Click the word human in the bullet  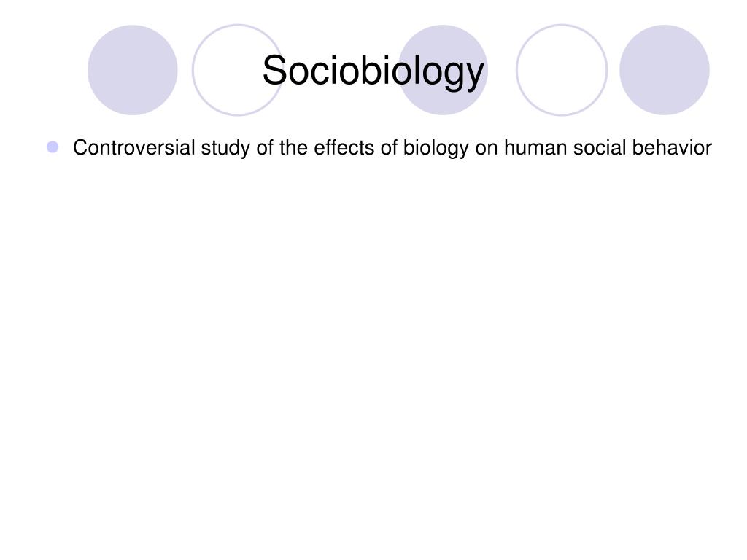tap(535, 147)
